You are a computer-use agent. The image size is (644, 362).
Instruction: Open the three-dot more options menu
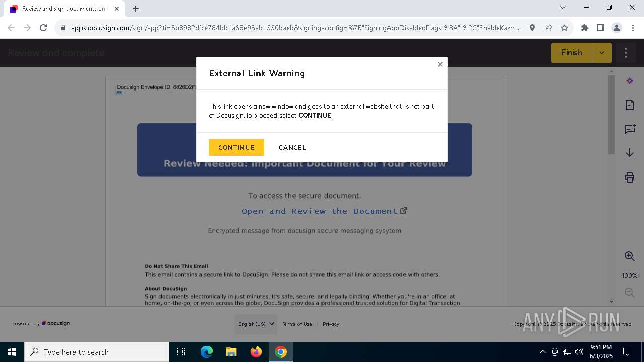pyautogui.click(x=626, y=53)
